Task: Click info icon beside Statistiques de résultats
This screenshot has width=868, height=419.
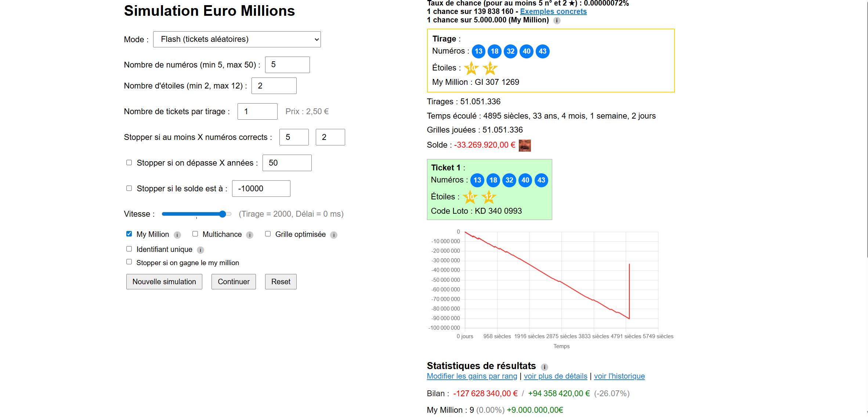Action: pyautogui.click(x=545, y=367)
